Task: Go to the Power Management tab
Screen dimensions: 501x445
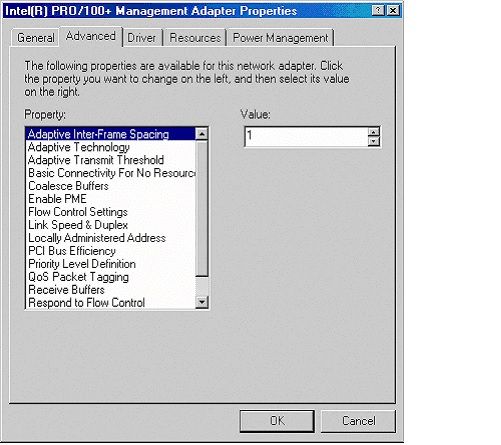Action: 280,38
